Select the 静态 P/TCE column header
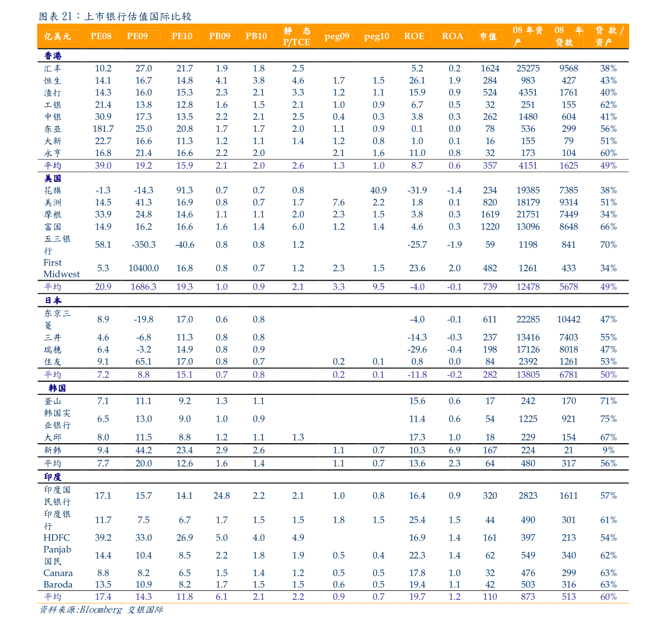The width and height of the screenshot is (672, 625). [x=297, y=36]
